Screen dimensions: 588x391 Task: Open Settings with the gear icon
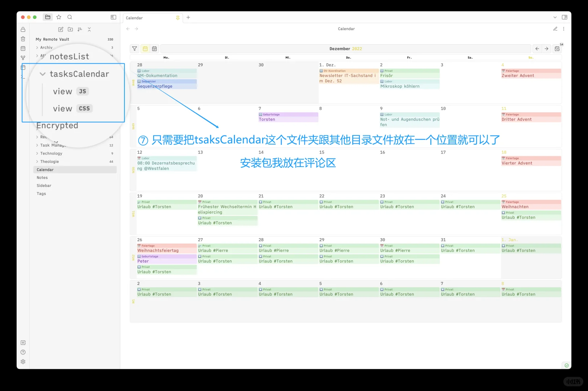pos(23,361)
